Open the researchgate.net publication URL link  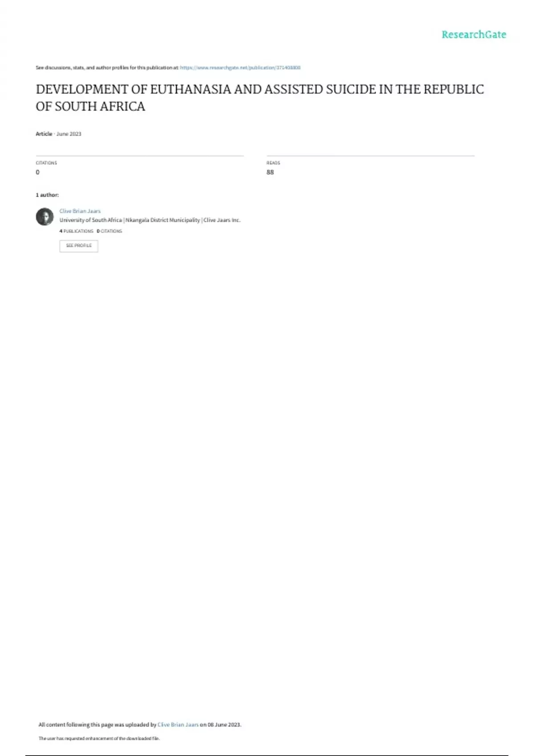point(240,68)
